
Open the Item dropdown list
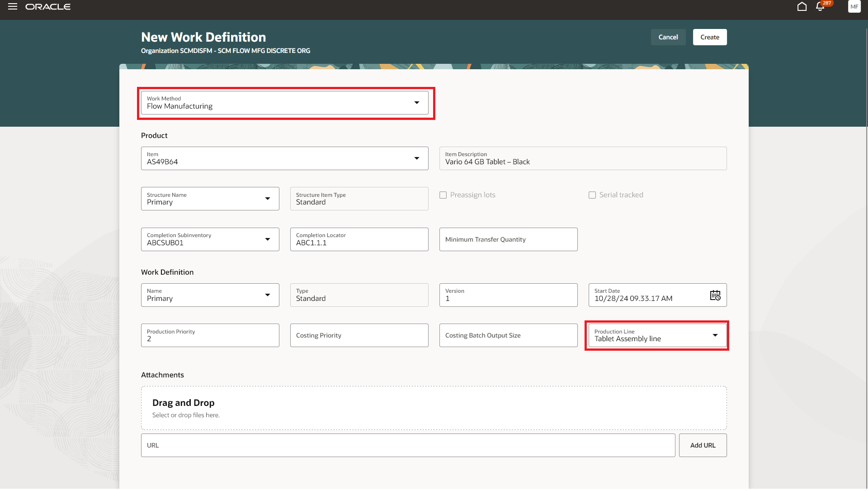(416, 158)
